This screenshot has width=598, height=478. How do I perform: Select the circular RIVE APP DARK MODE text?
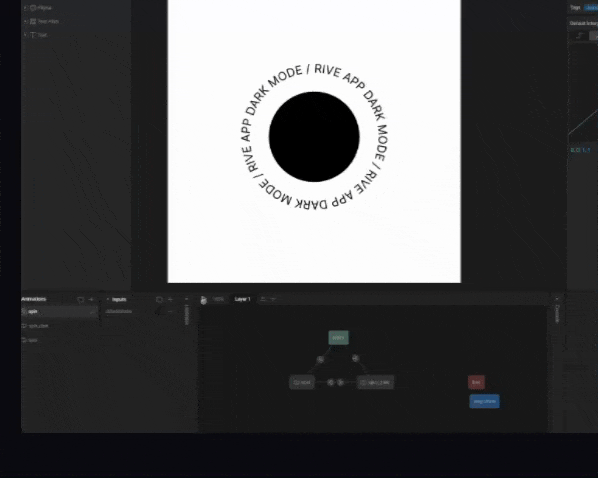tap(314, 137)
